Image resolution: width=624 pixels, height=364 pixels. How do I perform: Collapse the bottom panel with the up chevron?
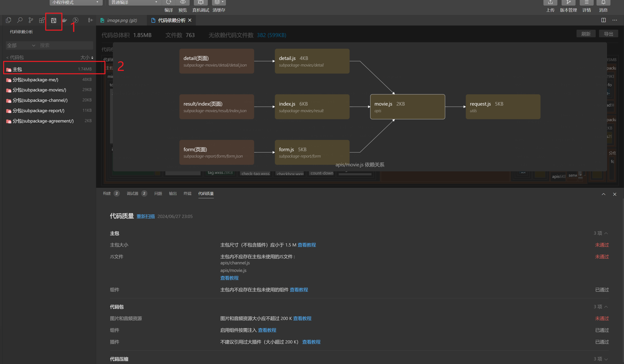tap(603, 194)
